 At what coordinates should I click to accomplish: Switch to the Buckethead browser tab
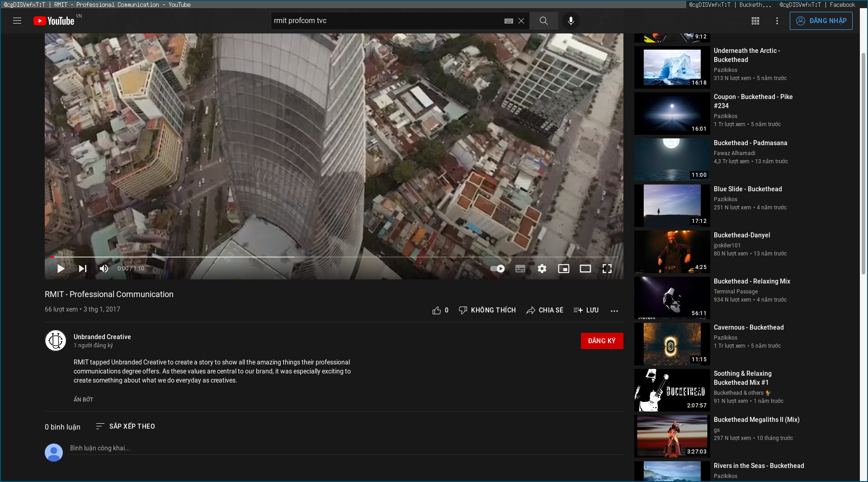click(x=730, y=5)
